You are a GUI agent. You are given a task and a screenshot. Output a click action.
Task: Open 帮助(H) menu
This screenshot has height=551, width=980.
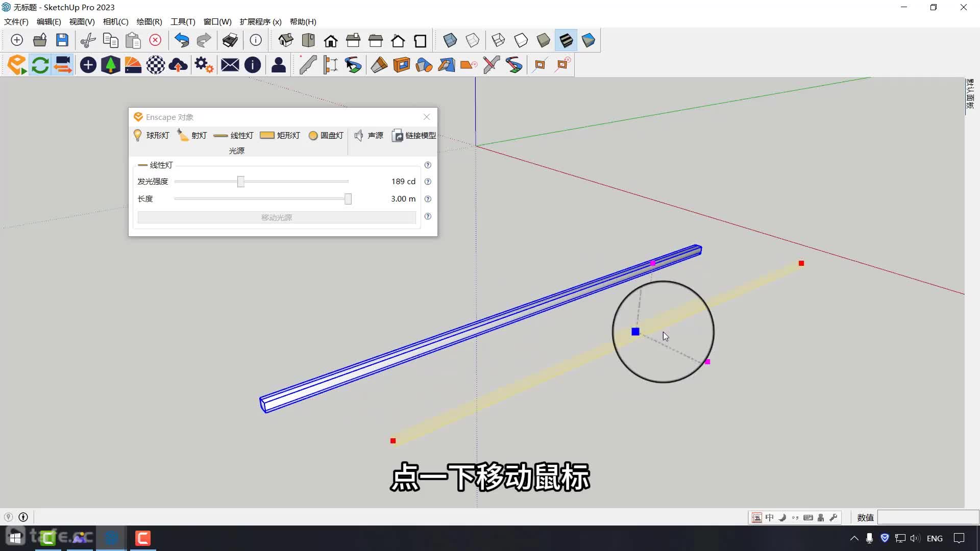pyautogui.click(x=303, y=22)
